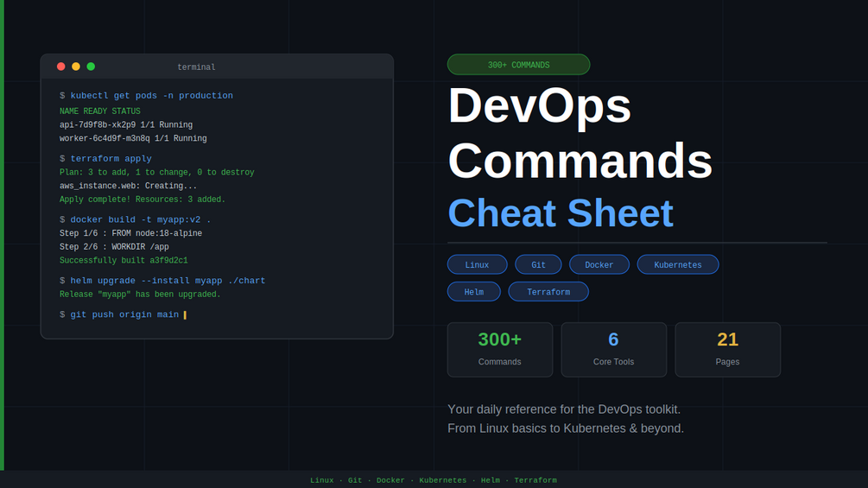
Task: Click the 'kubectl get pods -n production' command
Action: [152, 96]
